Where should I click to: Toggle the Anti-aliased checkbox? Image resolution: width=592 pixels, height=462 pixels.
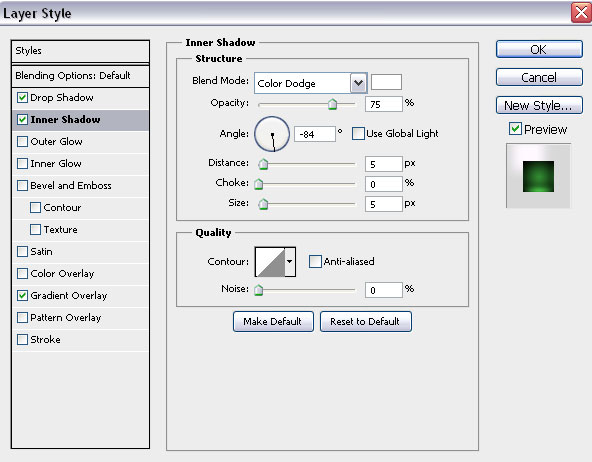(315, 262)
